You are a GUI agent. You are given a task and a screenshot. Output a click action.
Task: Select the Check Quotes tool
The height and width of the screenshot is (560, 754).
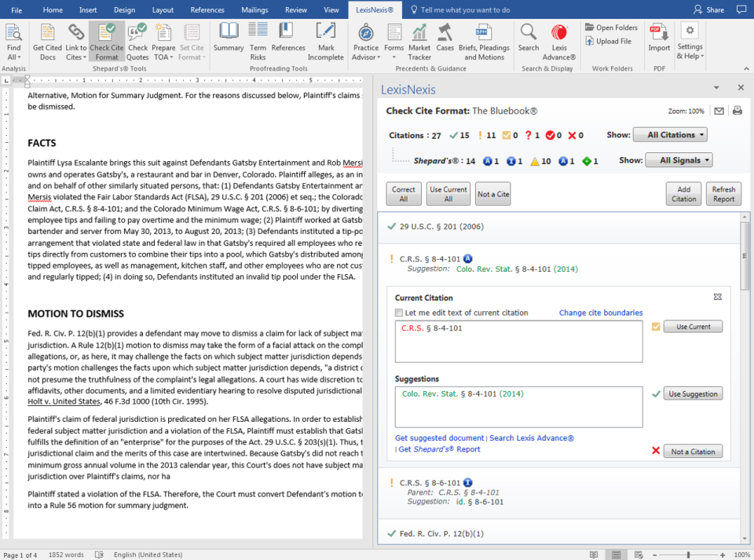coord(137,39)
